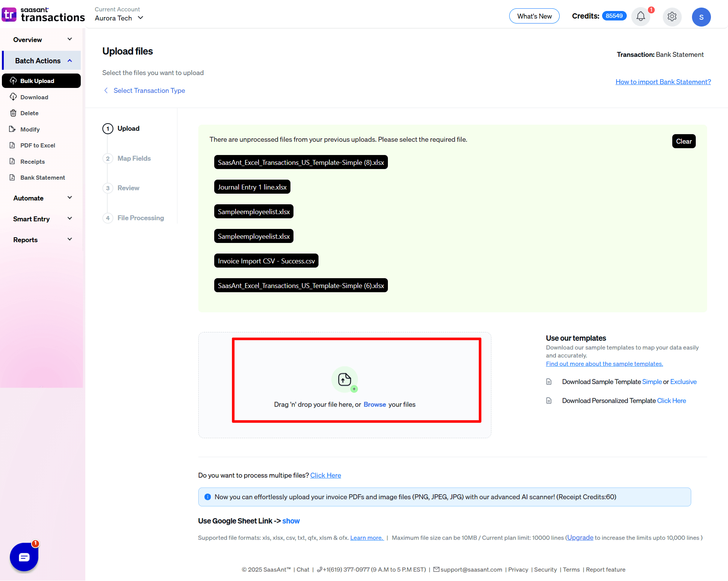Click the Clear button for unprocessed files
Viewport: 728px width, 581px height.
pos(684,141)
